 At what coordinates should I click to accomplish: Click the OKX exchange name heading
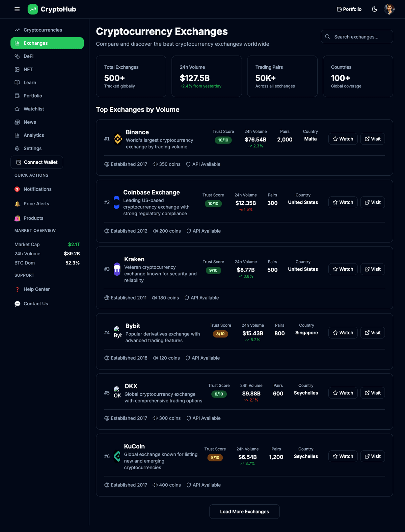pos(131,386)
